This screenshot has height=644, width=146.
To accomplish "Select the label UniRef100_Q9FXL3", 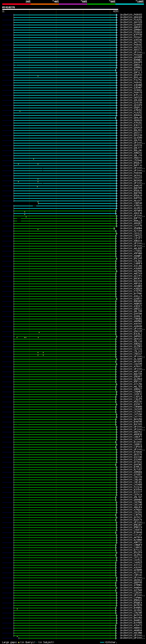I will [131, 72].
